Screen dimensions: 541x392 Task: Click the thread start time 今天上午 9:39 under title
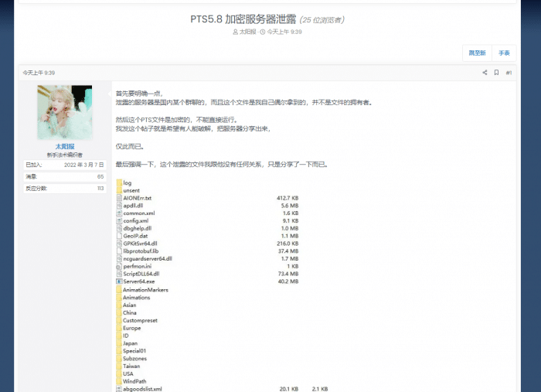click(284, 32)
